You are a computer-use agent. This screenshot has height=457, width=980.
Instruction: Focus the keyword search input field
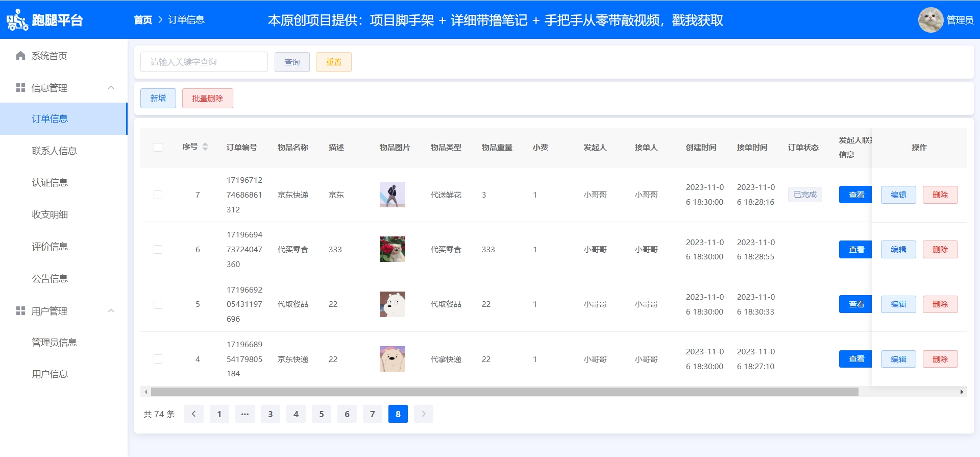point(204,62)
